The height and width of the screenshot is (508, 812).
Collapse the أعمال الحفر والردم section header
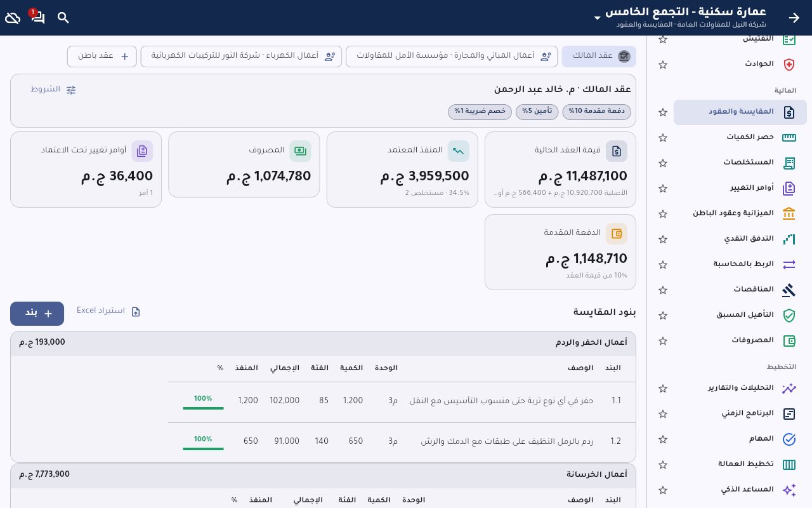click(323, 343)
